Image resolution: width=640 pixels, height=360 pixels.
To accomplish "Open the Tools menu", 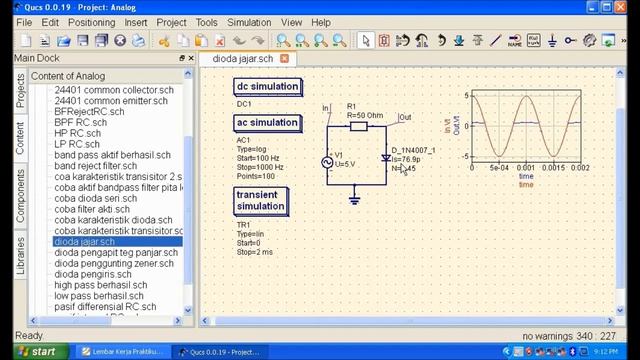I will [x=207, y=22].
